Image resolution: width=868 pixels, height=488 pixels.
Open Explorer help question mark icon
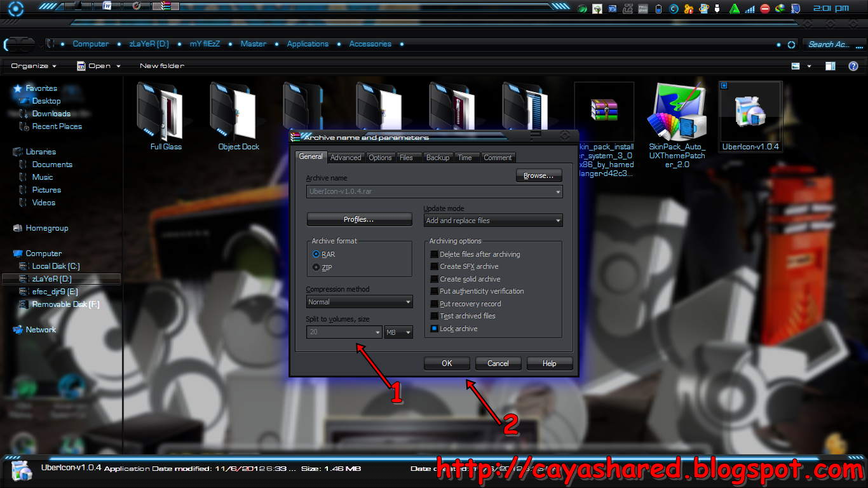(853, 66)
